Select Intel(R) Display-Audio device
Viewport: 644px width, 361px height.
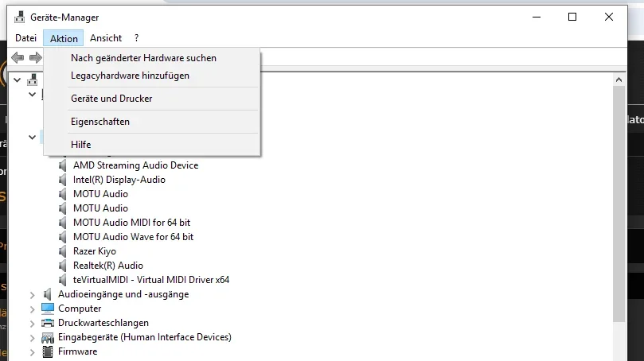119,180
